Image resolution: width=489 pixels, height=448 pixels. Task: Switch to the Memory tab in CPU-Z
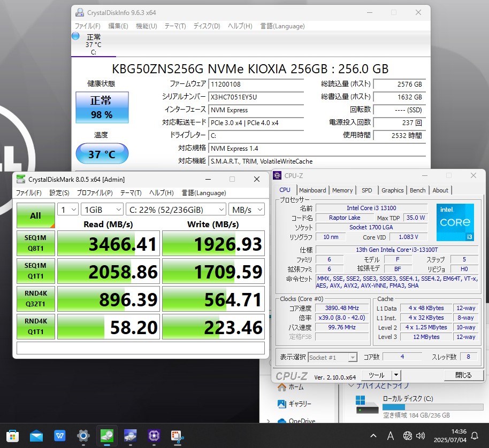(x=342, y=190)
